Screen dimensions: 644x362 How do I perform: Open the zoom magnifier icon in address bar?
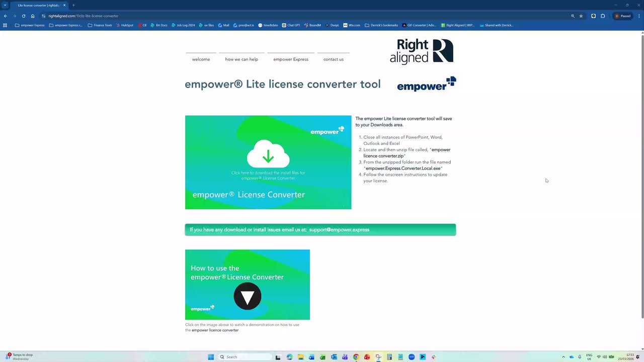(x=573, y=16)
